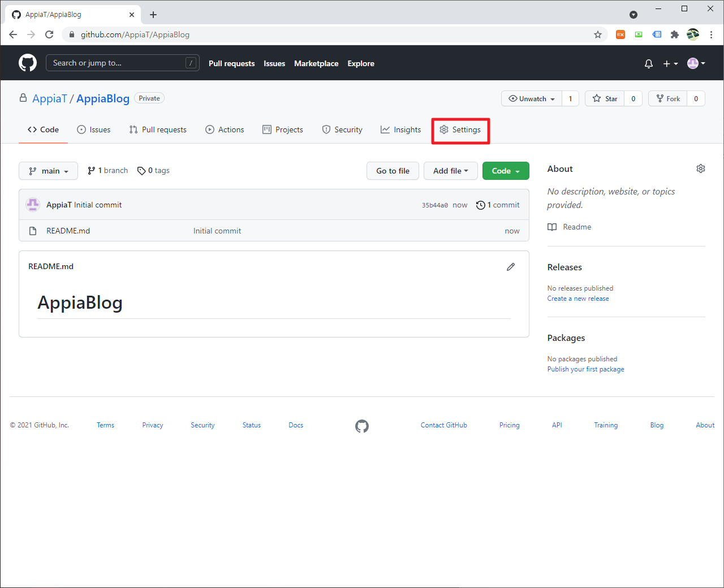View site info via the address bar lock icon
This screenshot has height=588, width=724.
(72, 34)
